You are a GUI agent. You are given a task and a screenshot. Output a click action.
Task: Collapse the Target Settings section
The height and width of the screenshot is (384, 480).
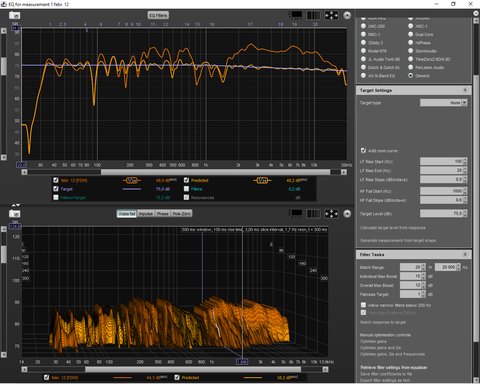(465, 90)
